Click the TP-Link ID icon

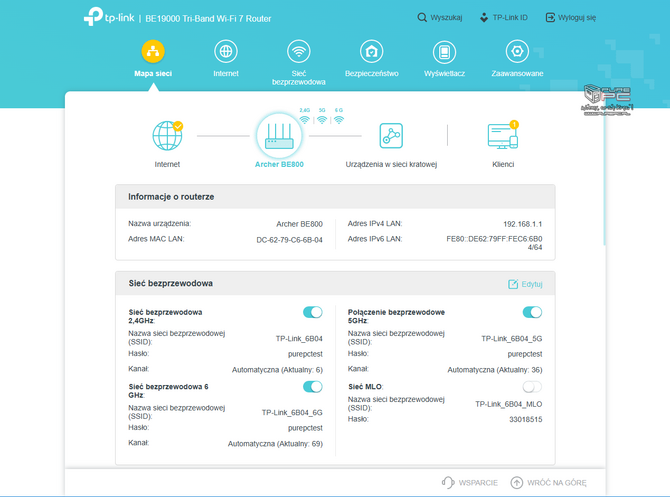484,18
